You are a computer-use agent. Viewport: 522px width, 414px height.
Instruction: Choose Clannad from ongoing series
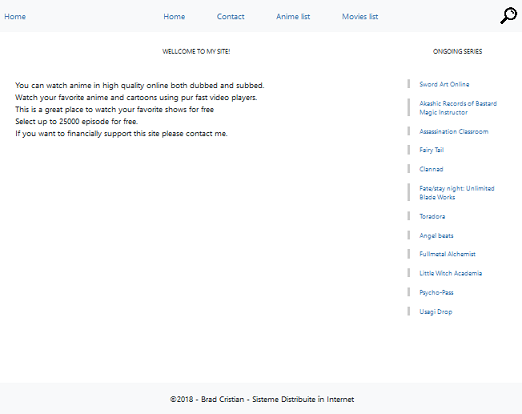tap(431, 169)
